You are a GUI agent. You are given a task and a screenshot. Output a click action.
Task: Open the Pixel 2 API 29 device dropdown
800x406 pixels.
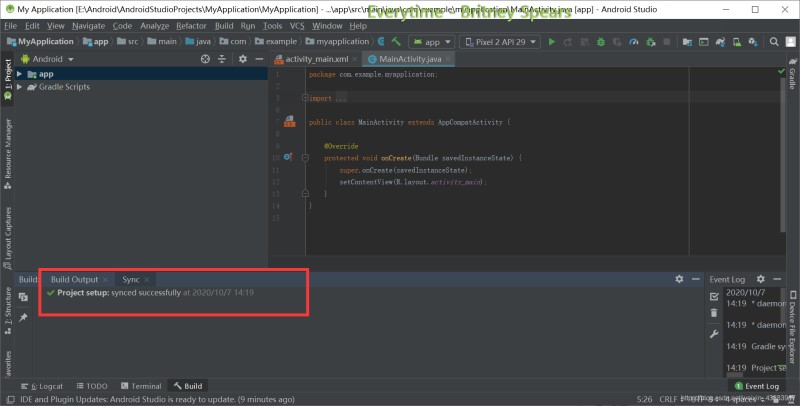pyautogui.click(x=502, y=42)
